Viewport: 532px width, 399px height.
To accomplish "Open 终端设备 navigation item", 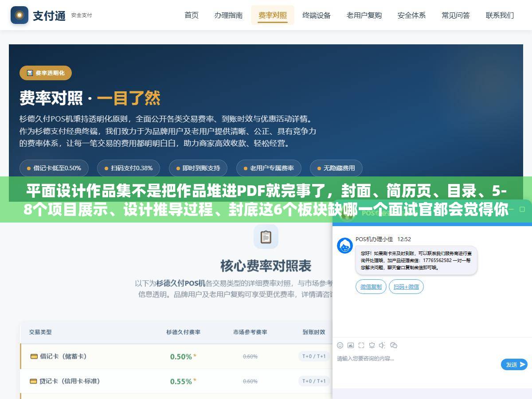I will pos(317,15).
